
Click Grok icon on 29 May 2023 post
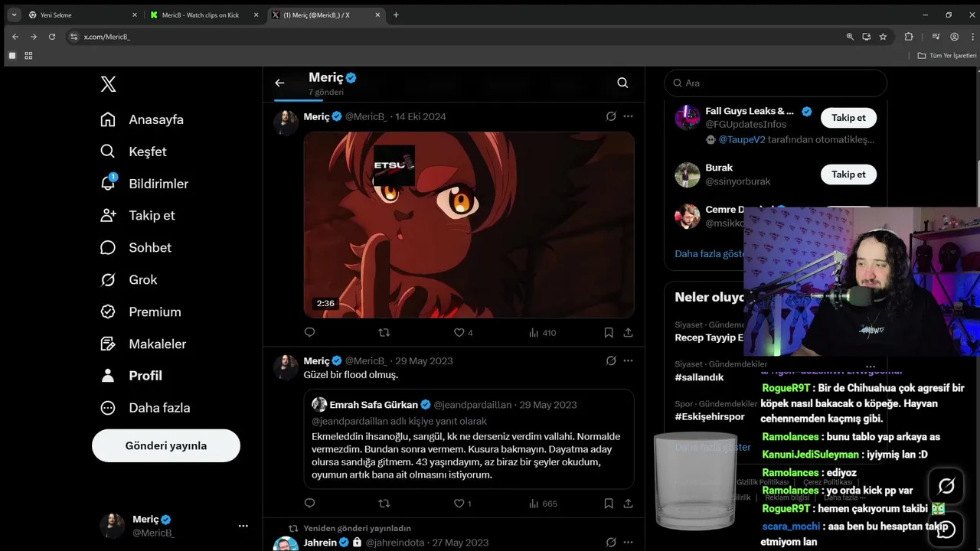coord(611,360)
